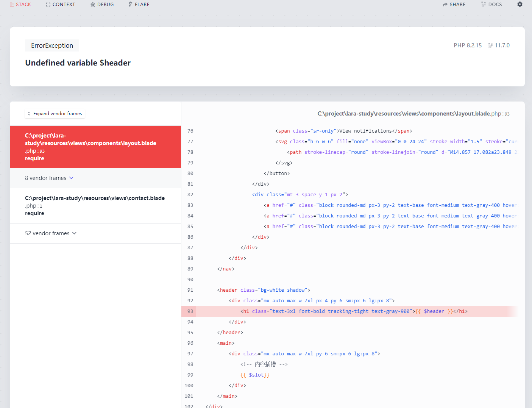Viewport: 532px width, 408px height.
Task: Click the Undefined variable $header message
Action: coord(78,63)
